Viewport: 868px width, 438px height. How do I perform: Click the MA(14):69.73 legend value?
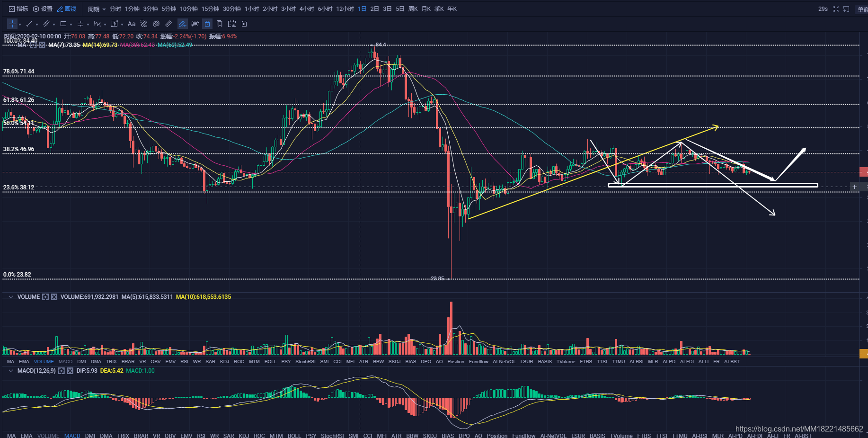[x=100, y=45]
